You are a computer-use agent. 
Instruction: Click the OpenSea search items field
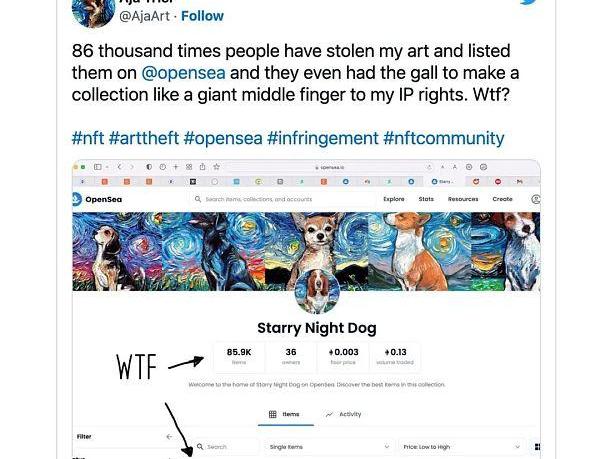point(283,199)
